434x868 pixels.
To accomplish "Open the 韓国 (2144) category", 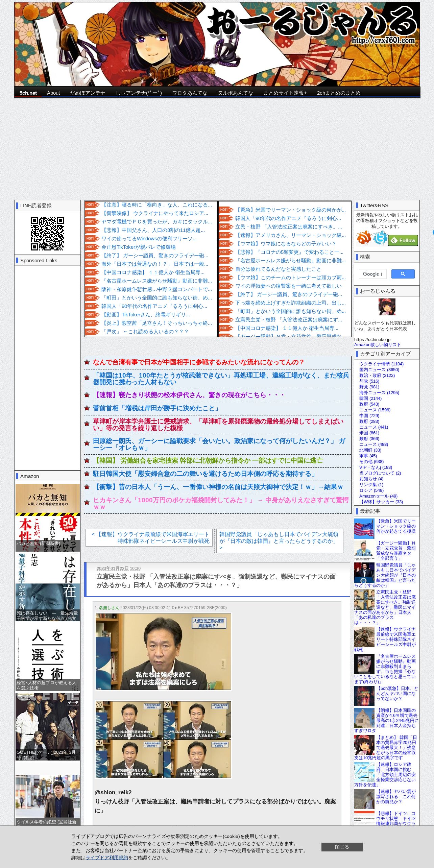I will click(370, 399).
